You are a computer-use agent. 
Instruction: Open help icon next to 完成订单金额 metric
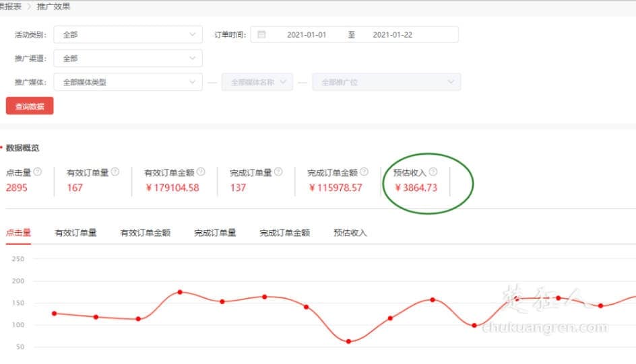pos(364,172)
